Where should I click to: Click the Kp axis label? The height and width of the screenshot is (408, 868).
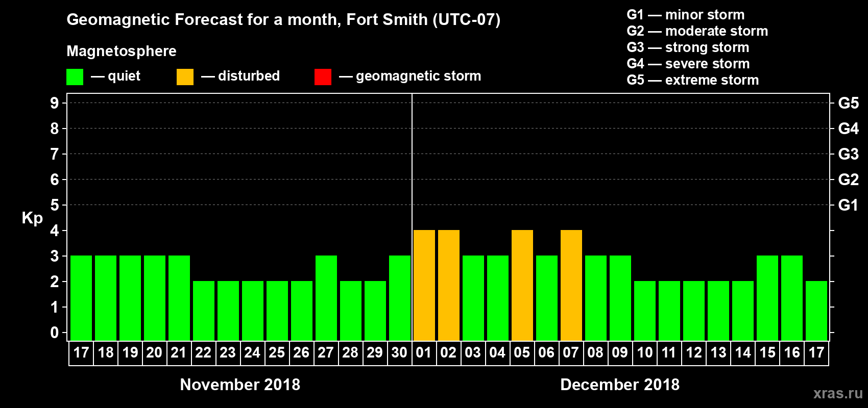pos(32,218)
